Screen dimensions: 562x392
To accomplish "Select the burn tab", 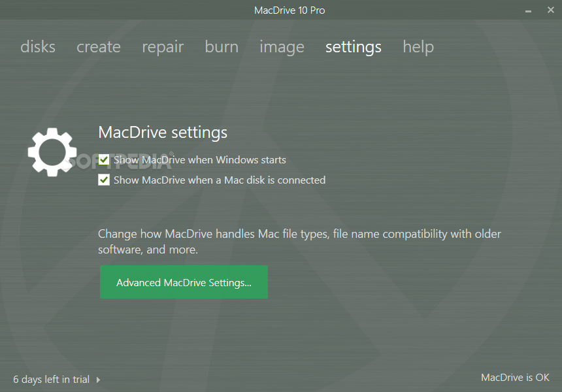I will 222,47.
